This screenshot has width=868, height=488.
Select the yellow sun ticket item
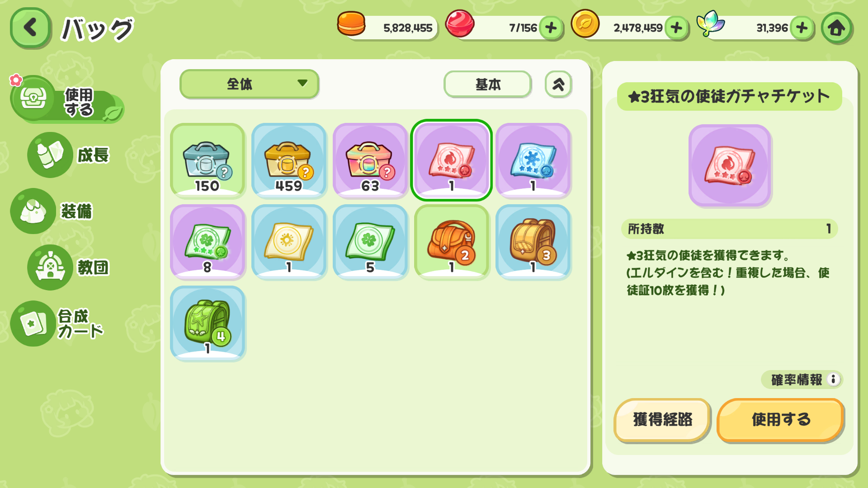[289, 241]
